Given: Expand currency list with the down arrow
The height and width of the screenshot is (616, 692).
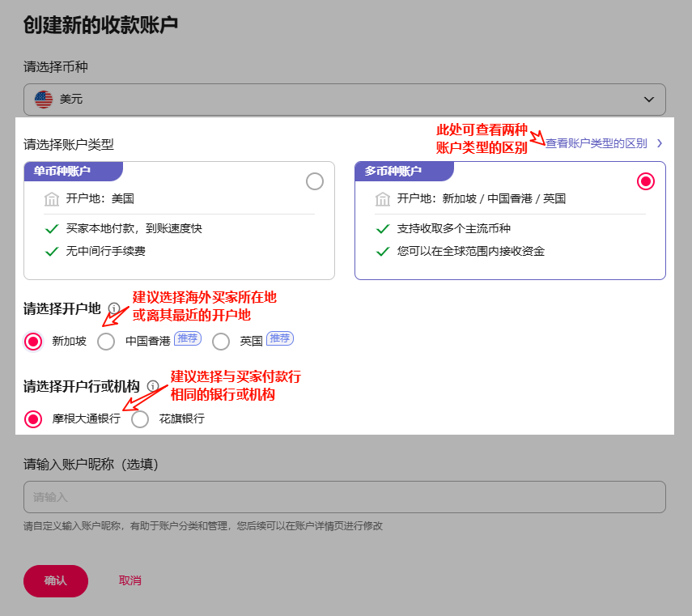Looking at the screenshot, I should click(x=648, y=100).
